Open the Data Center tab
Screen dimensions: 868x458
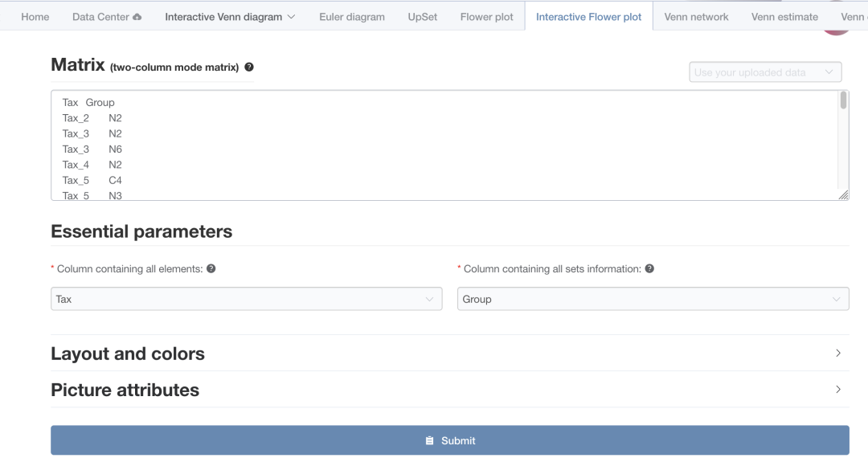(107, 17)
